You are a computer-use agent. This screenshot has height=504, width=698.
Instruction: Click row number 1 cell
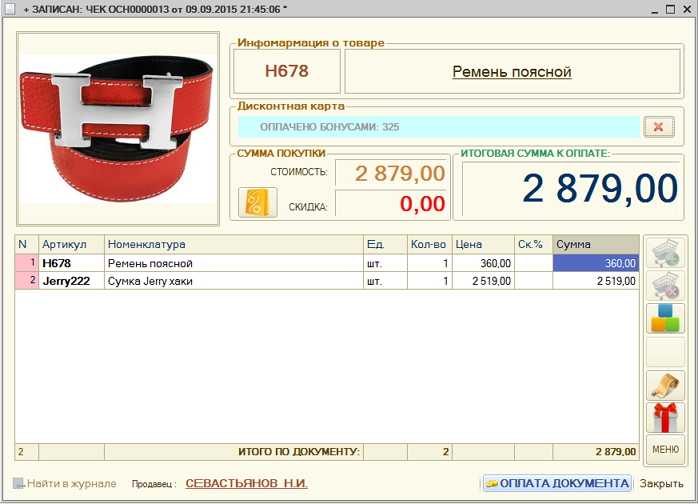(x=27, y=263)
